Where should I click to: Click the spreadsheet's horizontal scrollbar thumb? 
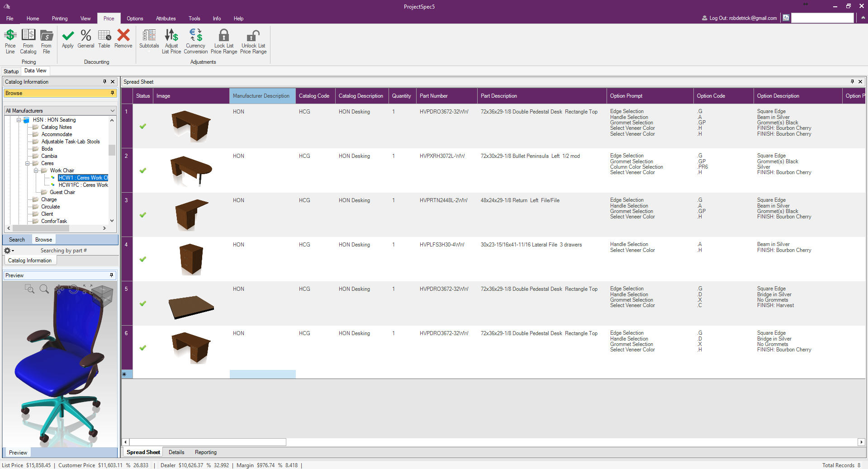pyautogui.click(x=208, y=442)
